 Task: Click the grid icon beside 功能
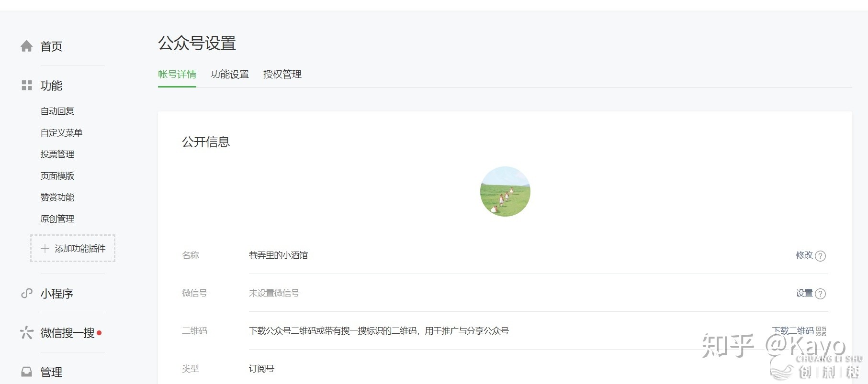point(27,86)
